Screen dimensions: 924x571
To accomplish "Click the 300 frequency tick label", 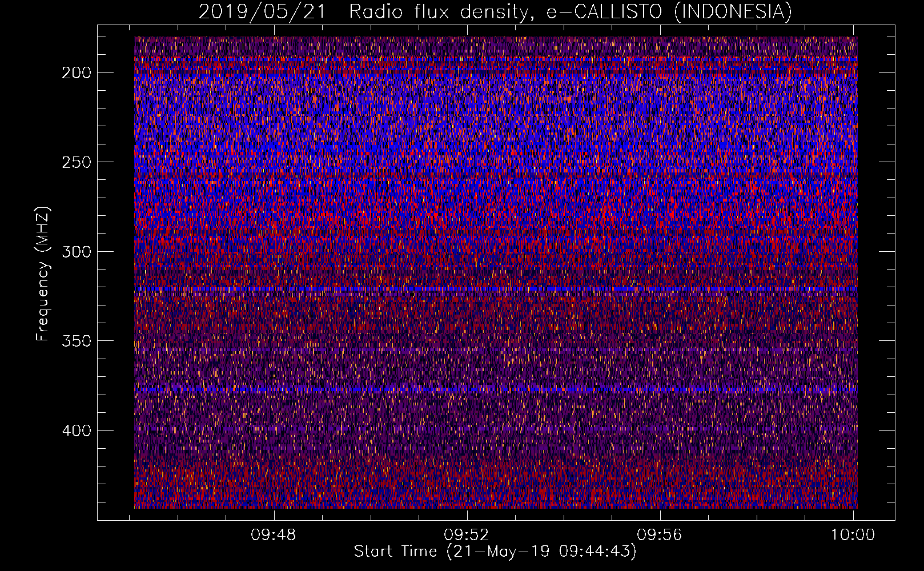I will (76, 252).
